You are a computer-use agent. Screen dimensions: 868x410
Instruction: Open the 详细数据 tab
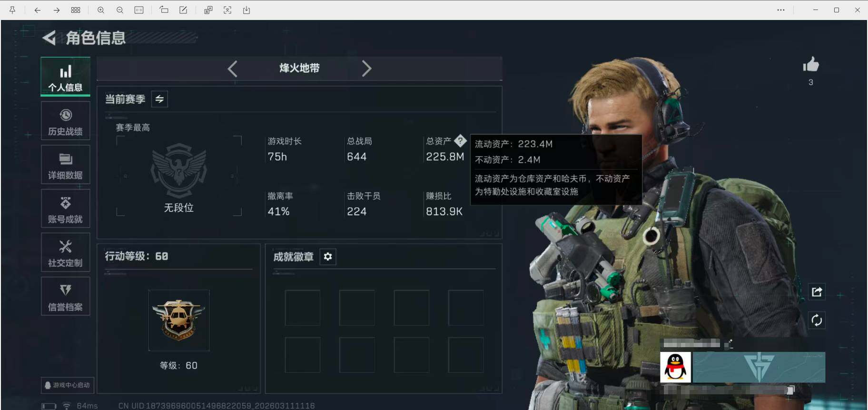click(65, 165)
